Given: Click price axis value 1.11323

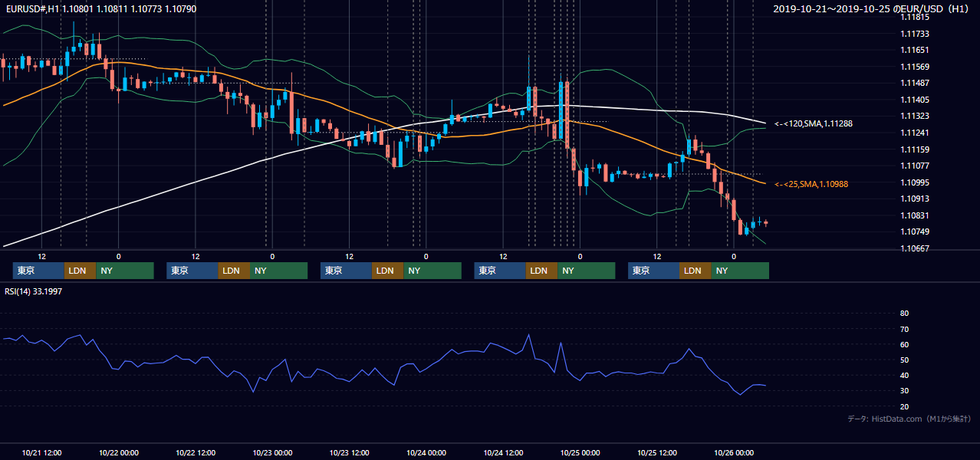Looking at the screenshot, I should (x=914, y=116).
